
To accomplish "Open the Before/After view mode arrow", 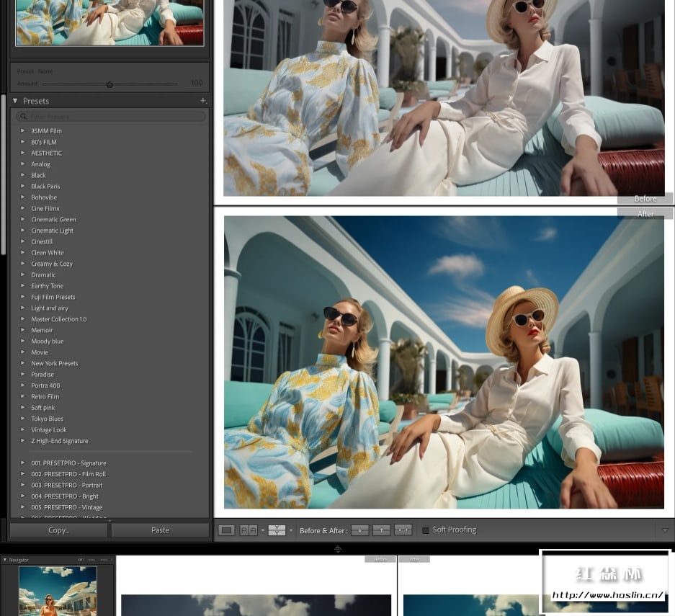I will tap(291, 530).
